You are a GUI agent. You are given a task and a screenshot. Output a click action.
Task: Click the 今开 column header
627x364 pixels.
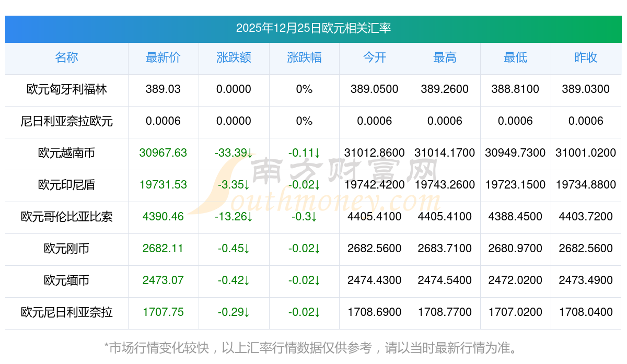(375, 58)
